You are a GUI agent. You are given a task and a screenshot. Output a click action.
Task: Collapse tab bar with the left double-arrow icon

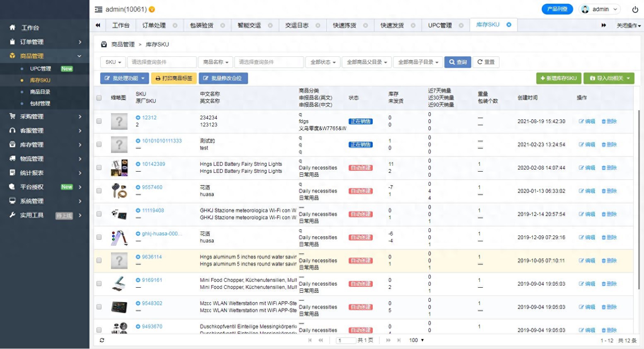[98, 25]
